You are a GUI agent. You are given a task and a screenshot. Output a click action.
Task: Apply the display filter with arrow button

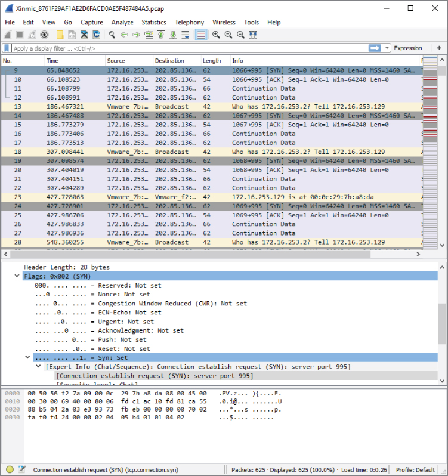tap(375, 48)
